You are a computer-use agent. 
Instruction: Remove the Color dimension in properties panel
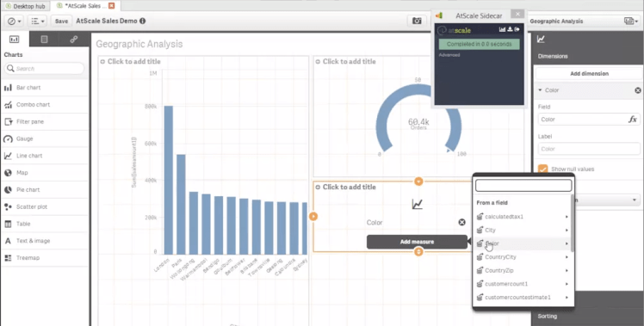637,90
